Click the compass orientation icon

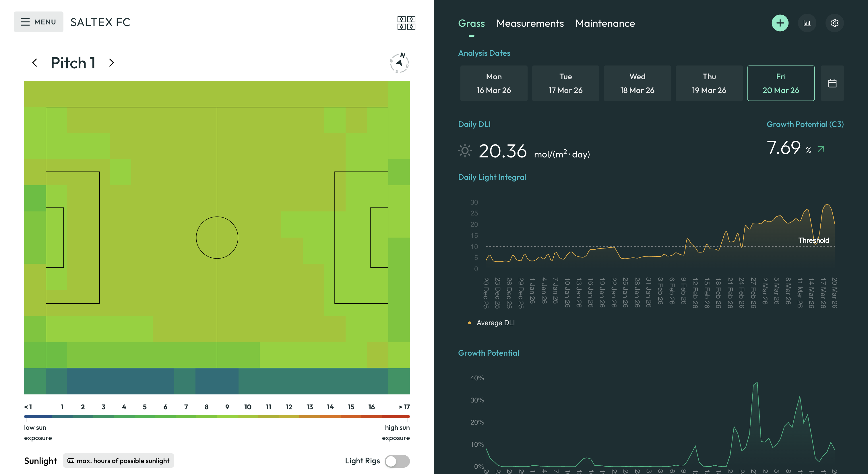pos(399,63)
